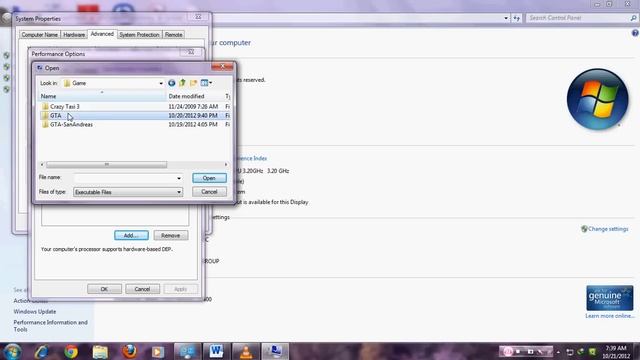Switch to System Protection tab
This screenshot has width=640, height=360.
point(139,35)
